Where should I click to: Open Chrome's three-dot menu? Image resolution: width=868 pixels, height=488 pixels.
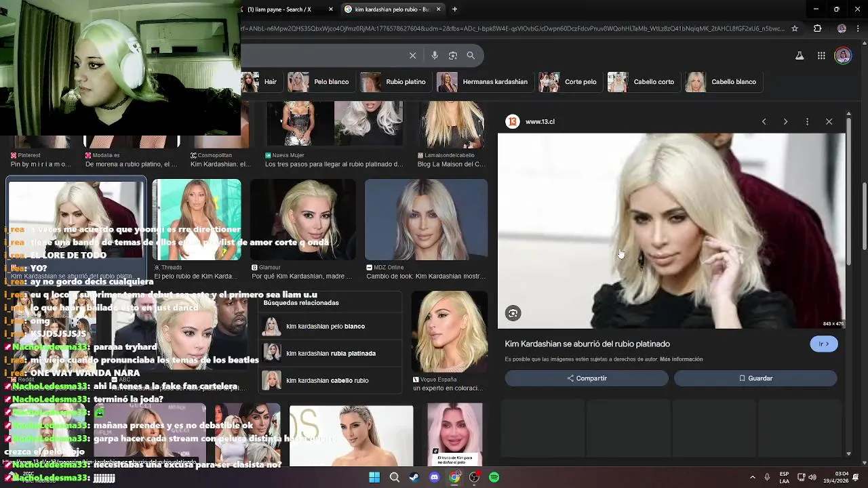pyautogui.click(x=858, y=28)
